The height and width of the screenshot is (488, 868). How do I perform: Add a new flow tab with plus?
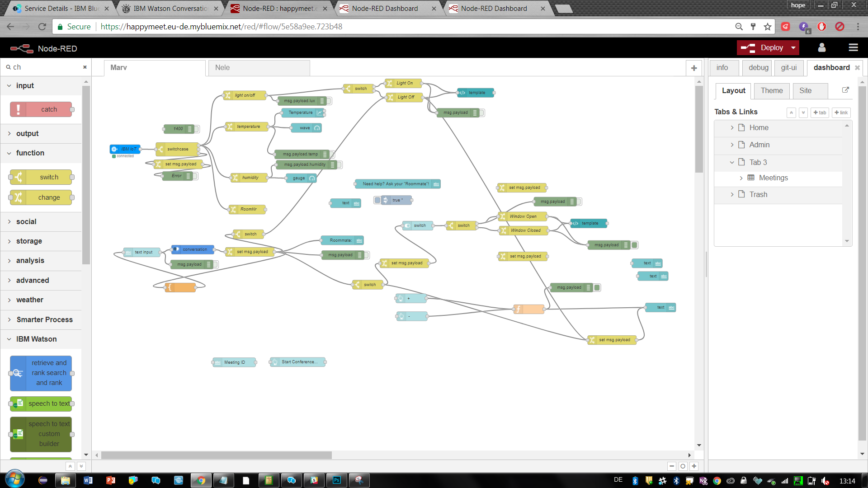(694, 68)
